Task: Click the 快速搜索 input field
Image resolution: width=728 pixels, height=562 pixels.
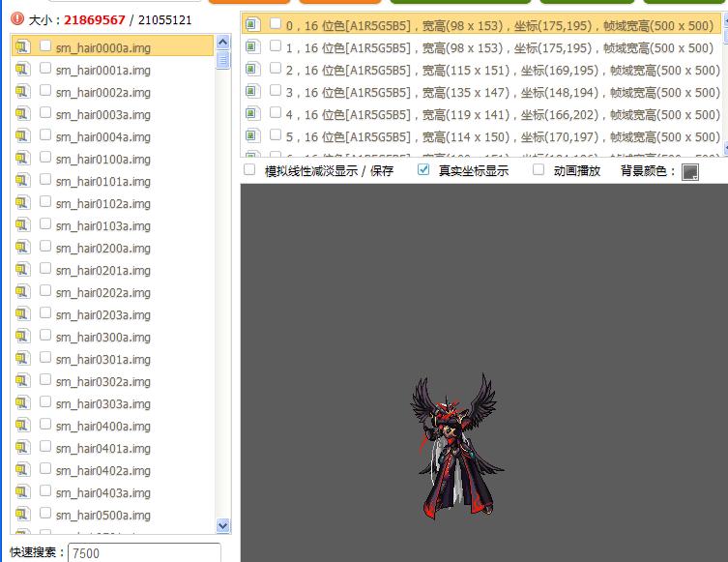Action: coord(144,552)
